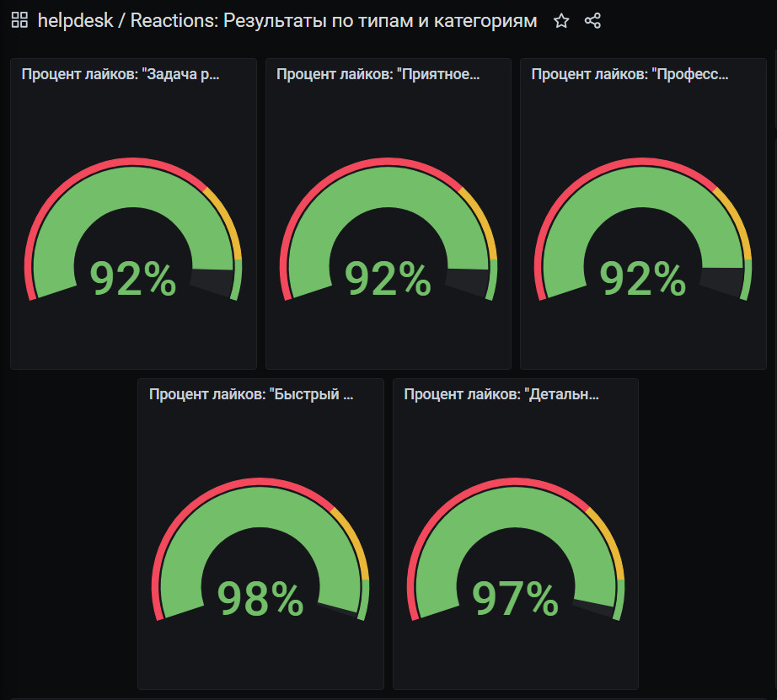Click the dashboards grid icon
The height and width of the screenshot is (700, 777).
point(19,21)
